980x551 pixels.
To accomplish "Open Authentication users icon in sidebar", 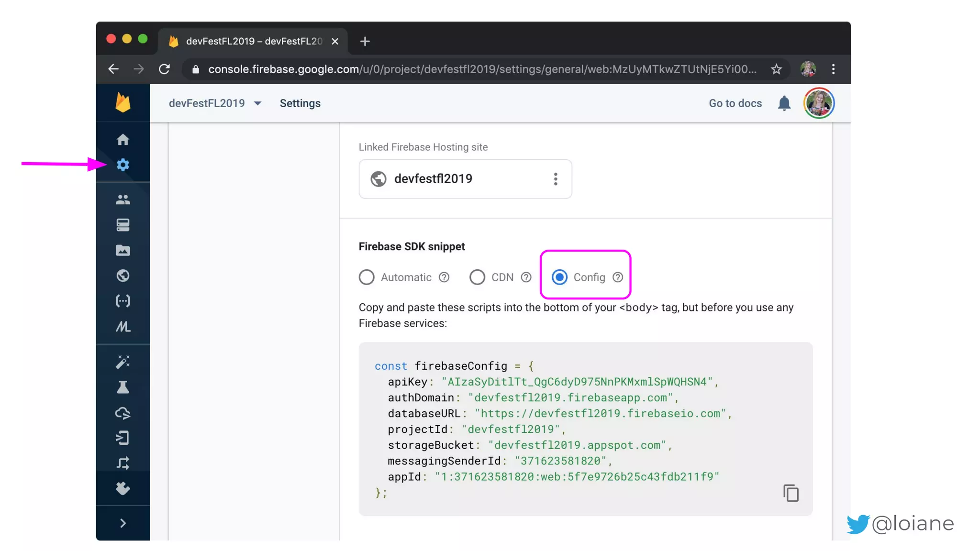I will point(123,199).
